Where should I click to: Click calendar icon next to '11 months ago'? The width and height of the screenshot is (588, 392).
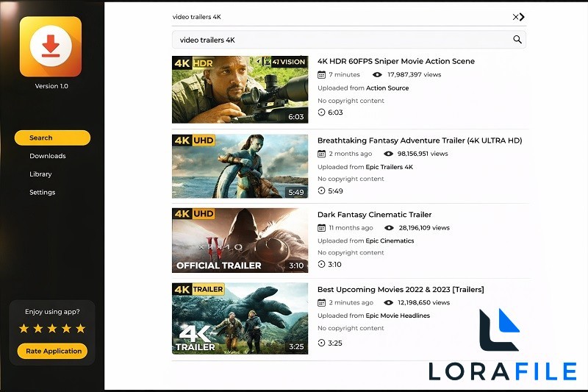pyautogui.click(x=321, y=228)
